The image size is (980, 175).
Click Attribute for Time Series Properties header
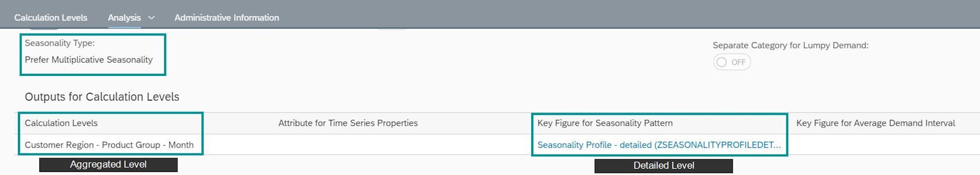click(x=348, y=123)
